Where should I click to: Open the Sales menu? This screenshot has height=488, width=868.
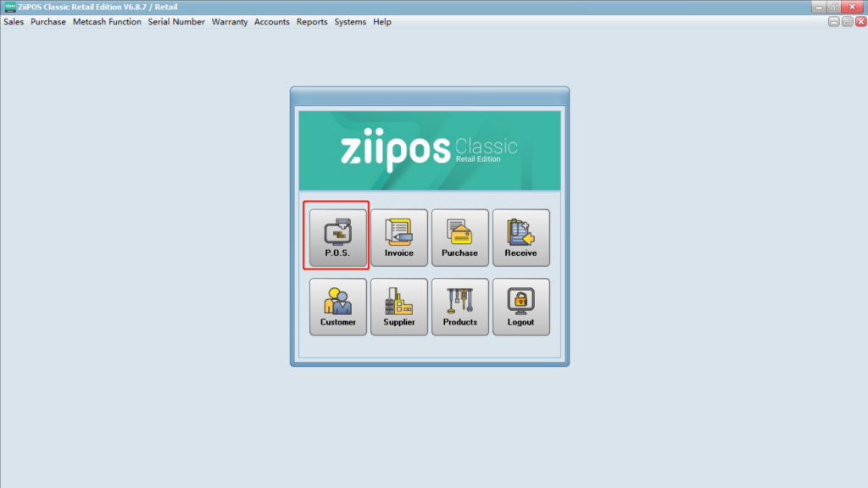coord(14,22)
